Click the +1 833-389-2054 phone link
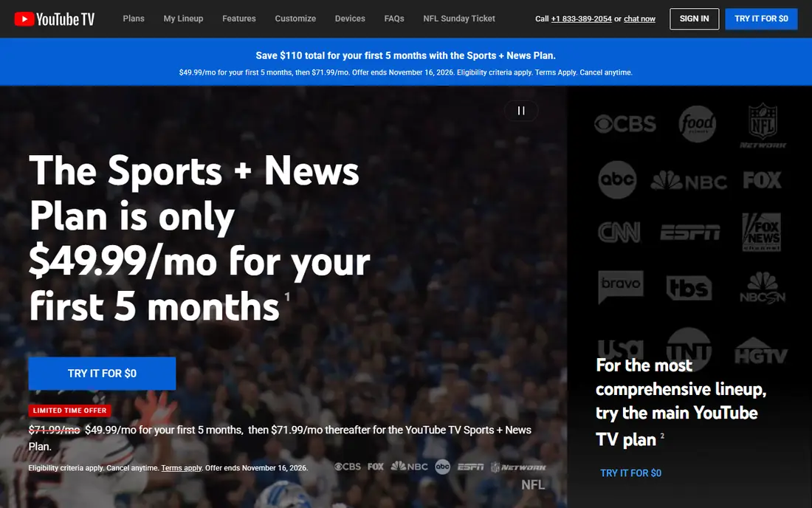Image resolution: width=812 pixels, height=508 pixels. (581, 18)
